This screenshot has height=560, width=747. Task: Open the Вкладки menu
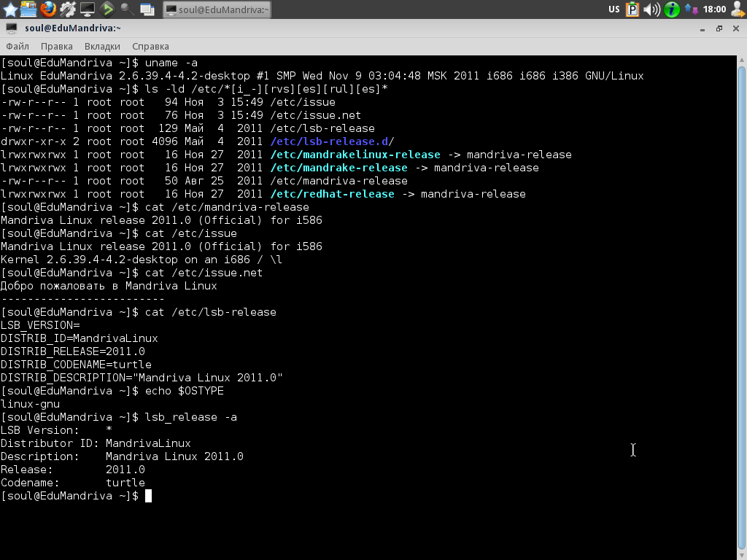tap(102, 46)
